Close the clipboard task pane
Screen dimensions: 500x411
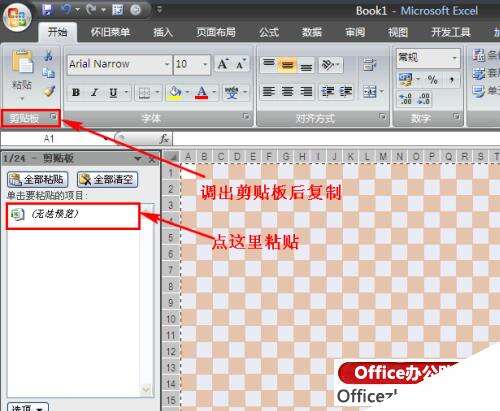click(152, 159)
